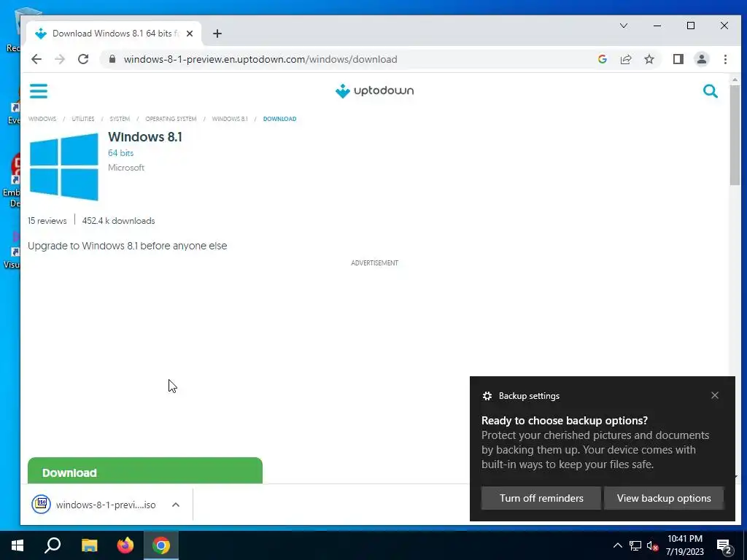This screenshot has width=747, height=560.
Task: Click the 452.4 k downloads text
Action: tap(118, 221)
